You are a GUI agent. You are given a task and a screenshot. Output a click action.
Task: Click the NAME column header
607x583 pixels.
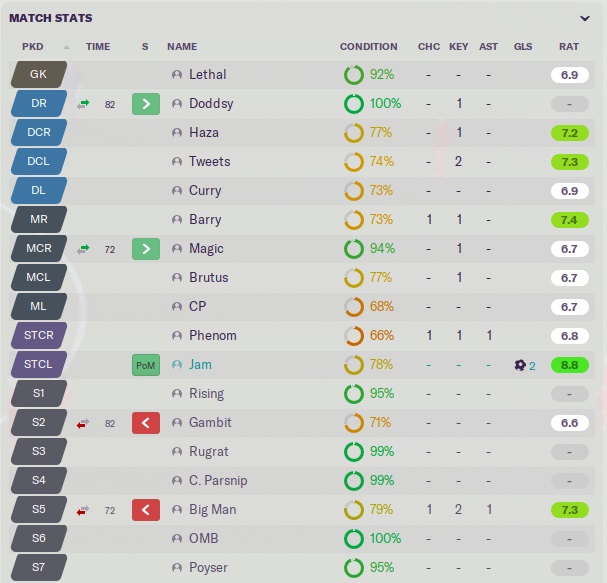pyautogui.click(x=182, y=46)
